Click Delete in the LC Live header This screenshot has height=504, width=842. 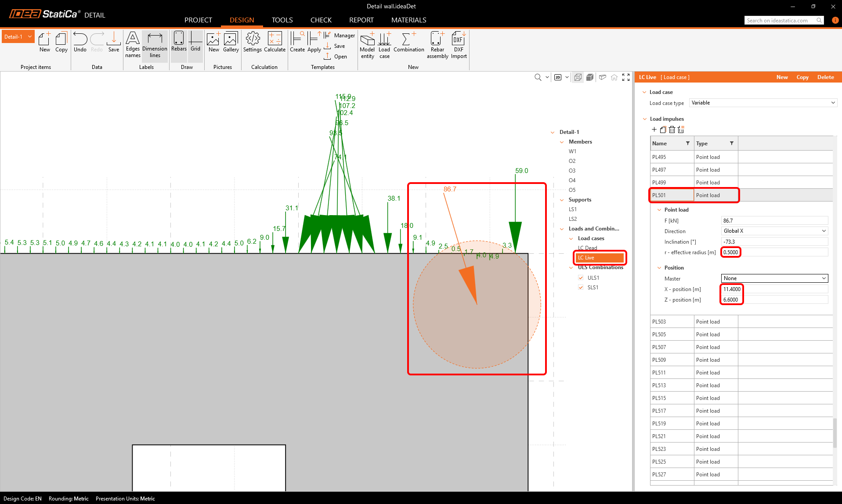(x=825, y=77)
